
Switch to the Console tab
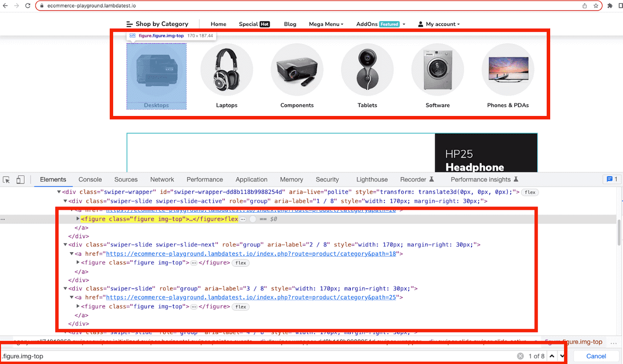[90, 180]
